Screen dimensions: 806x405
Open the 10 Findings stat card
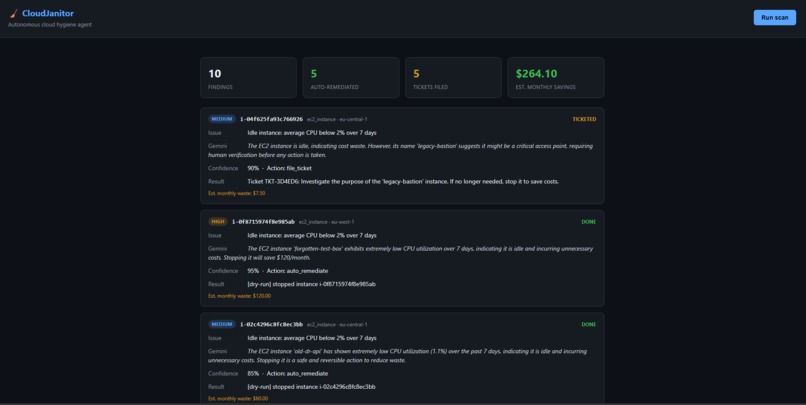248,78
